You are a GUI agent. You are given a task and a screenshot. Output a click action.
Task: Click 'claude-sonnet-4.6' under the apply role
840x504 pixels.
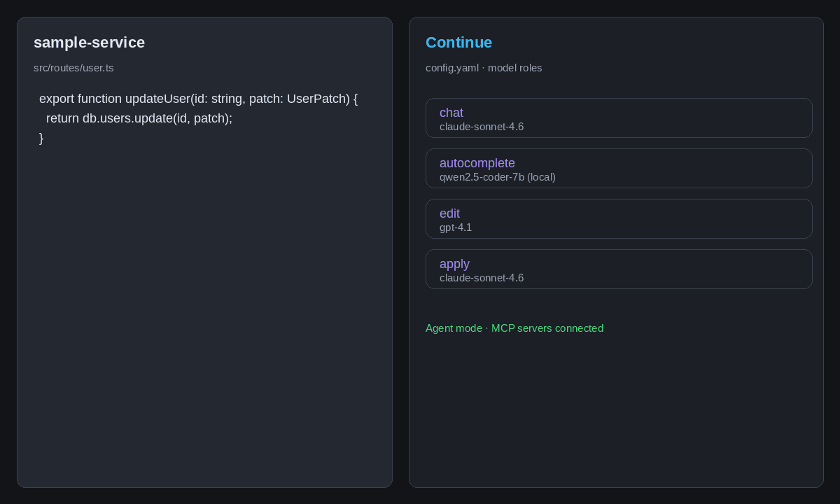(x=482, y=278)
